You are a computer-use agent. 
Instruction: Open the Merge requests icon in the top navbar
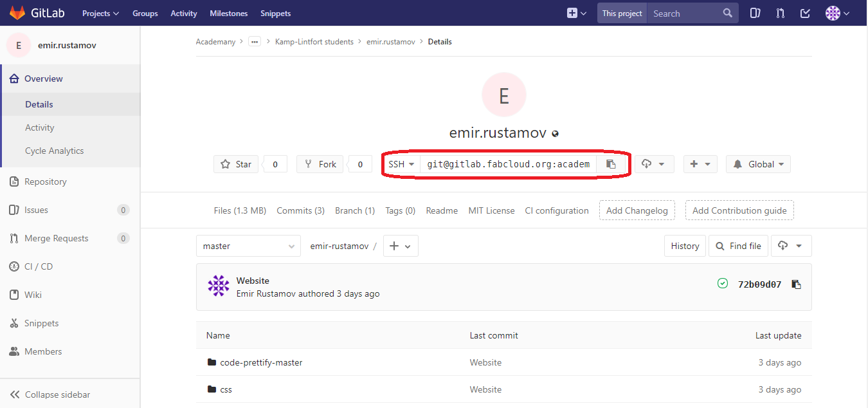point(780,13)
